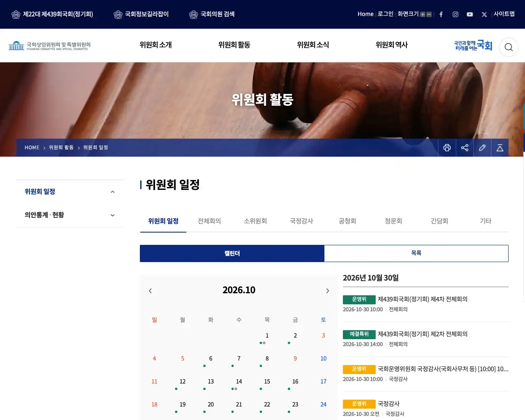
Task: Open 제439회국회(정기회) 제4차 전체회의 entry
Action: (x=422, y=299)
